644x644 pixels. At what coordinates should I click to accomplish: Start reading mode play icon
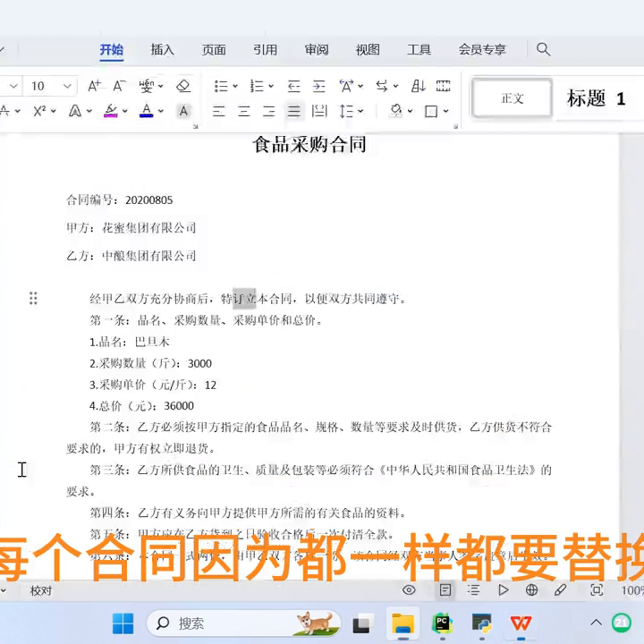[x=503, y=590]
